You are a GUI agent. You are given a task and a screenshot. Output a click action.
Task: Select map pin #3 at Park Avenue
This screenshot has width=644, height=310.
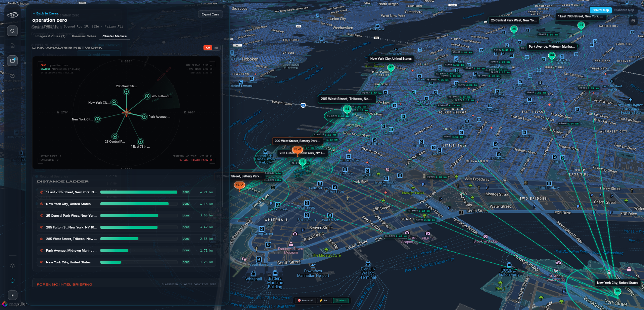pos(552,55)
